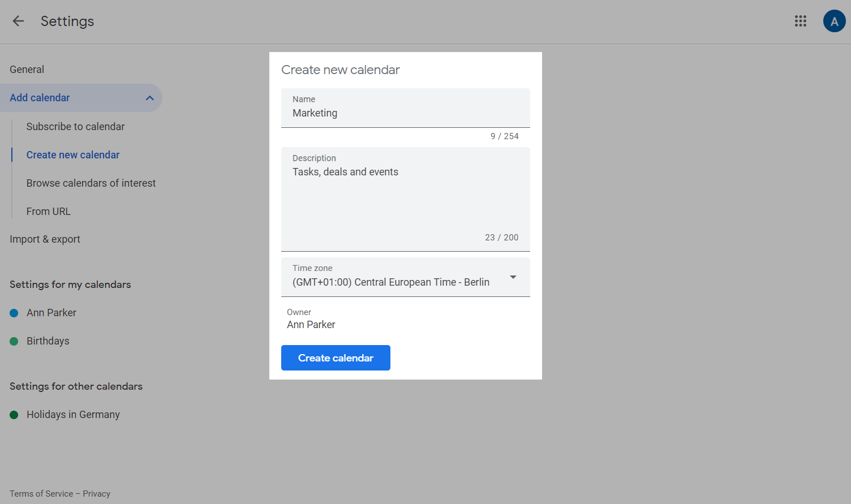The image size is (851, 504).
Task: Click the green Birthdays calendar dot
Action: click(14, 341)
